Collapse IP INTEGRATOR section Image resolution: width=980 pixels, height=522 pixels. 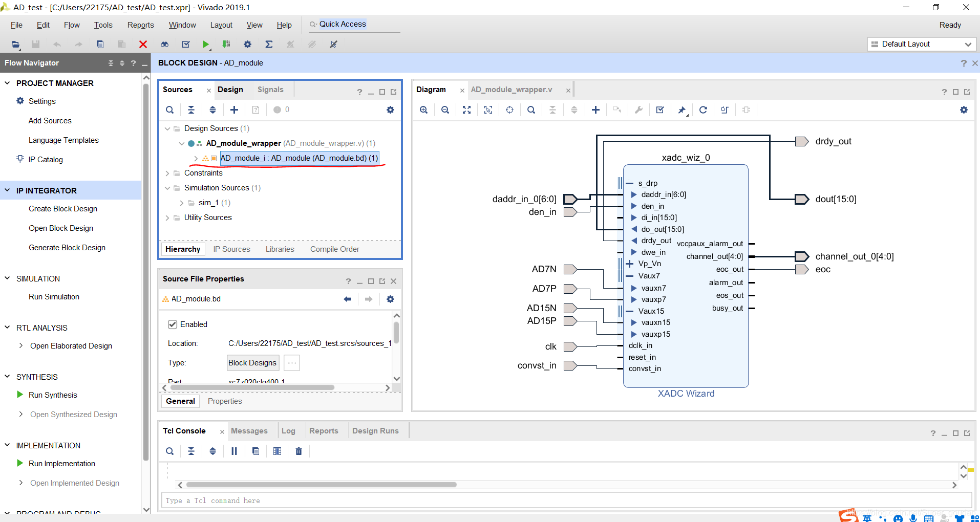point(7,190)
